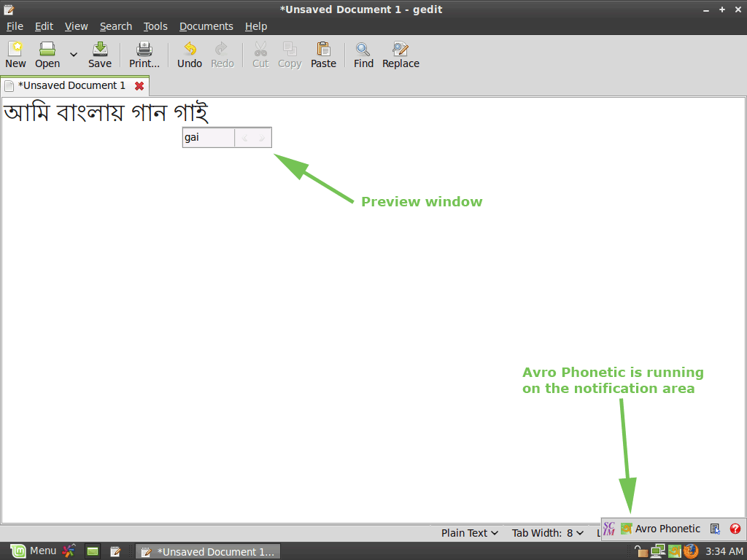Select the Unsaved Document 1 tab
The image size is (747, 560).
tap(71, 85)
